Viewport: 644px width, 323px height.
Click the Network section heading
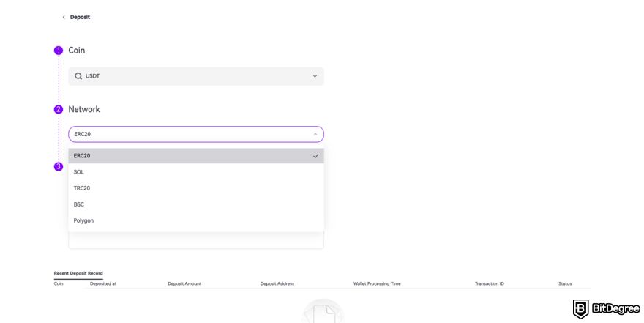(84, 109)
